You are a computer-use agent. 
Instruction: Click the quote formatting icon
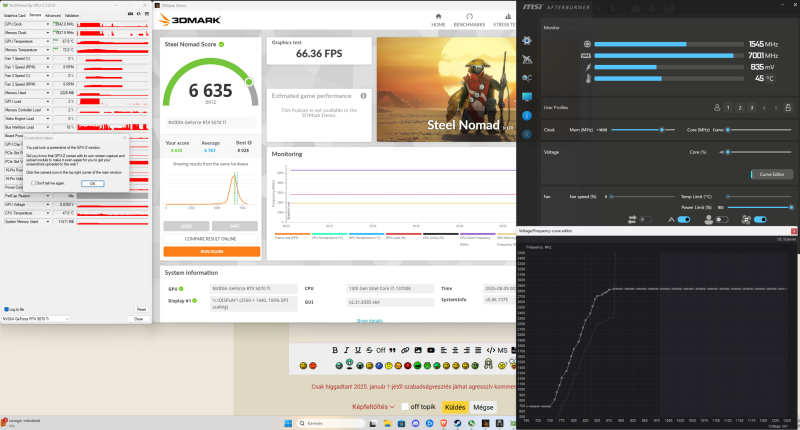(392, 350)
